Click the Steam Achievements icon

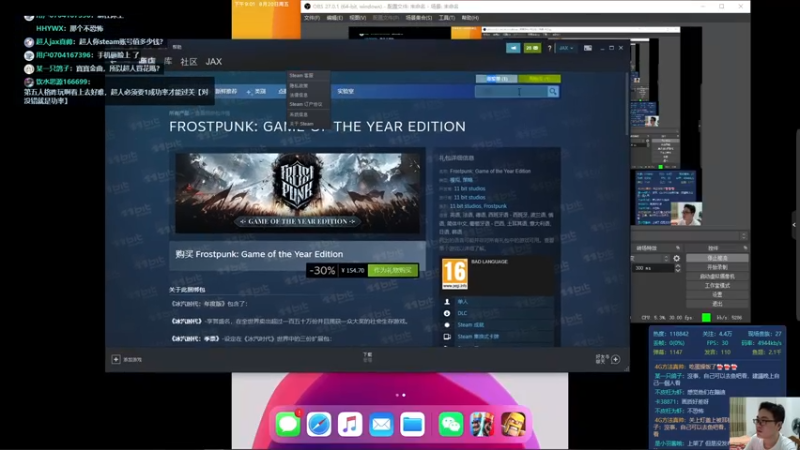coord(447,325)
